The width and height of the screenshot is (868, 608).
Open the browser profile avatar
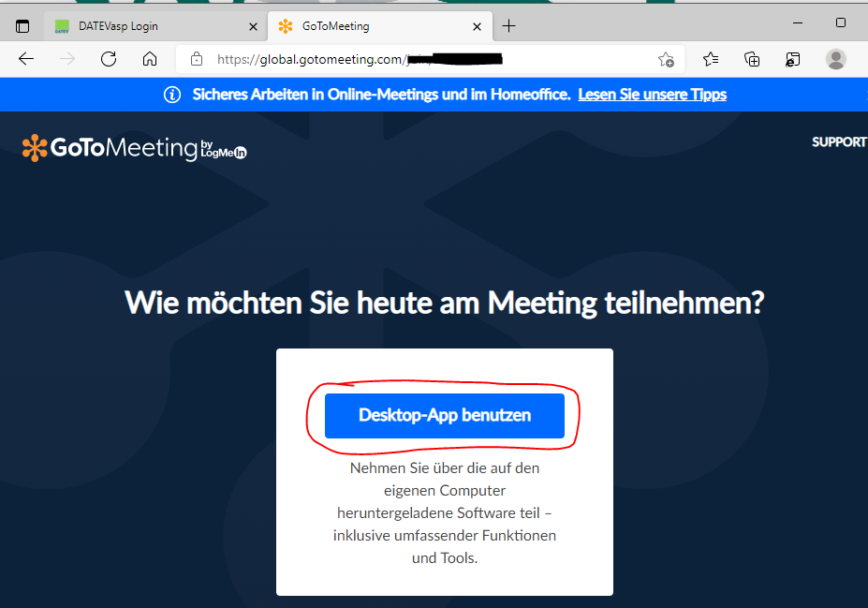835,59
